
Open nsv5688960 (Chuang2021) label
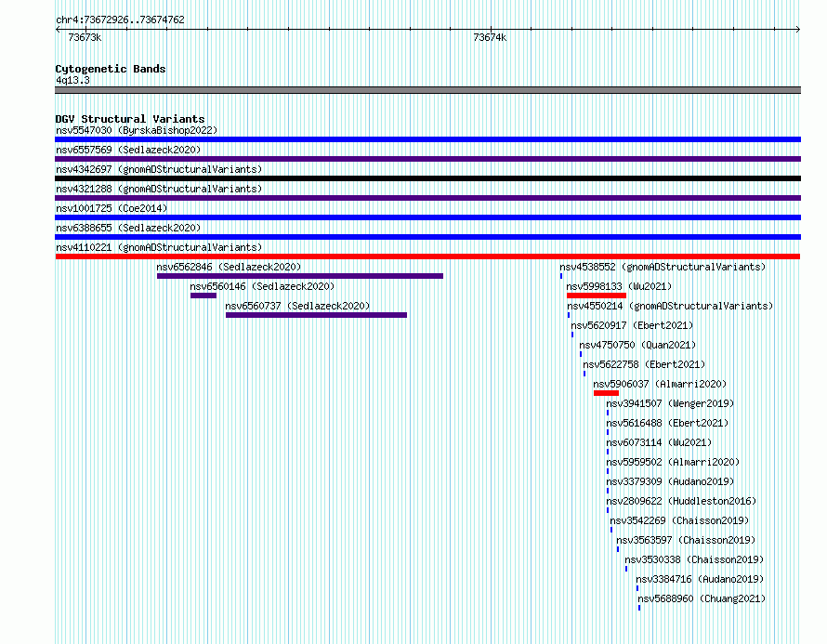pyautogui.click(x=702, y=598)
